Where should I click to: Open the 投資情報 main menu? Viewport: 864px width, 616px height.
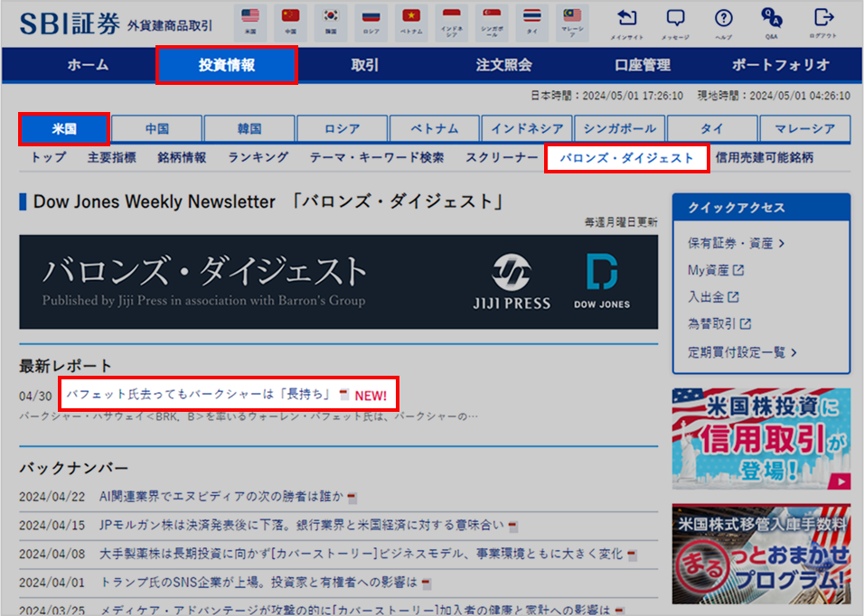click(227, 65)
